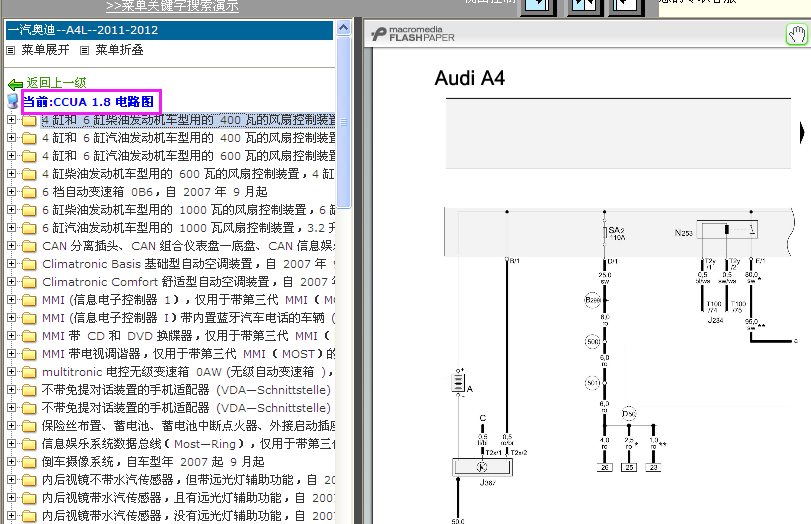The height and width of the screenshot is (524, 811).
Task: Click folder icon for 内后视镜带水汽传感器，且有远光灯
Action: [29, 498]
